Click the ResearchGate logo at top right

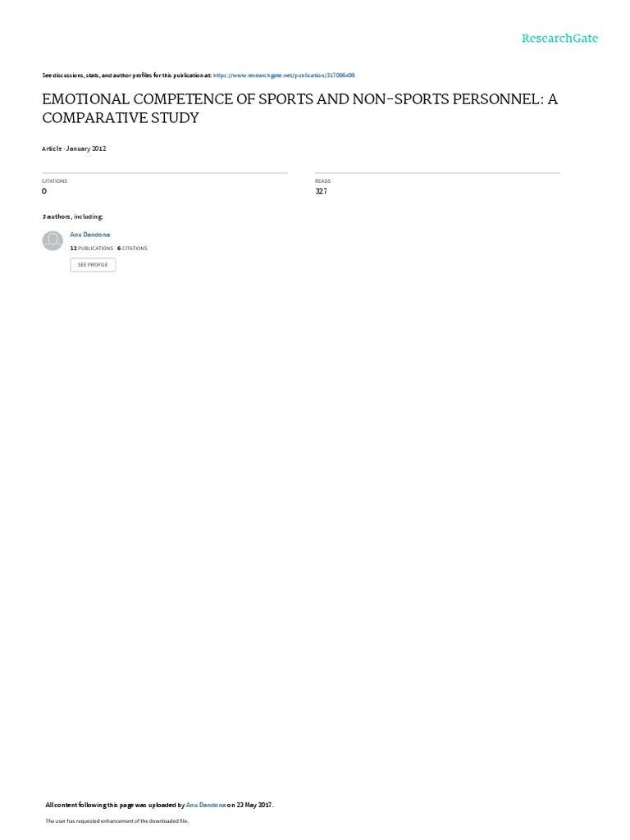coord(559,38)
